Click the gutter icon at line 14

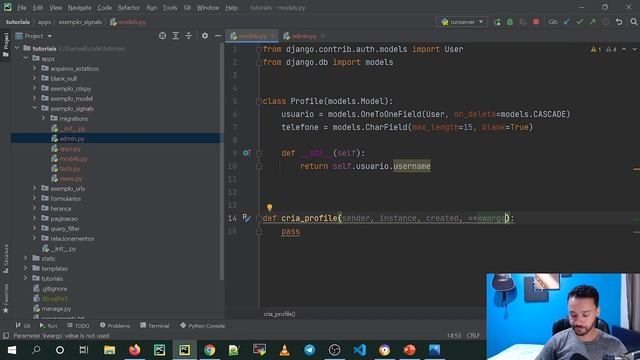(246, 218)
